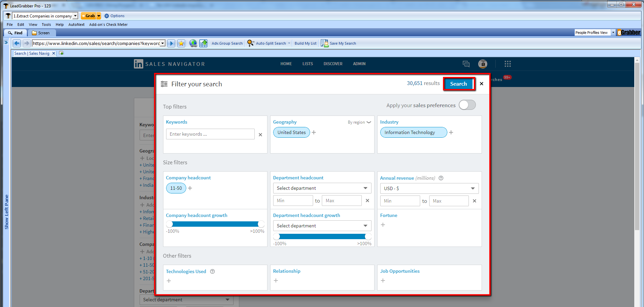
Task: Click the go/navigate arrow beside URL
Action: tap(171, 43)
